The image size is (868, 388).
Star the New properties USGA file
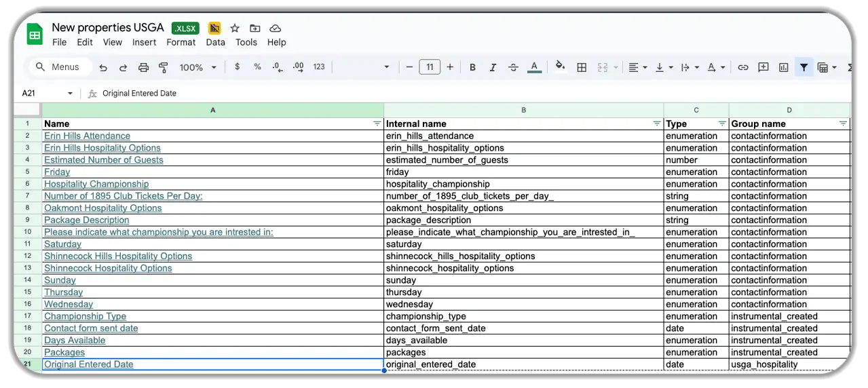[x=235, y=28]
